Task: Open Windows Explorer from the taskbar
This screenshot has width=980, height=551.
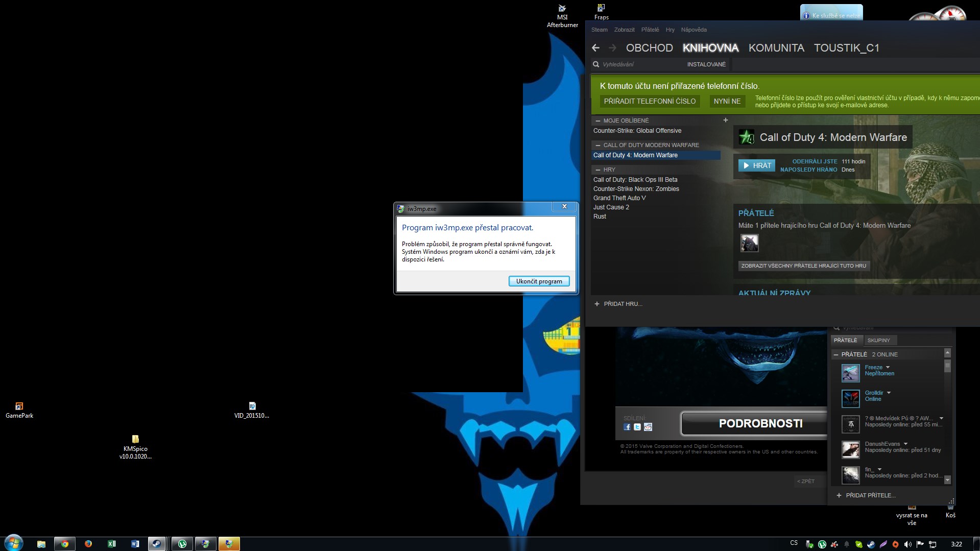Action: click(x=41, y=544)
